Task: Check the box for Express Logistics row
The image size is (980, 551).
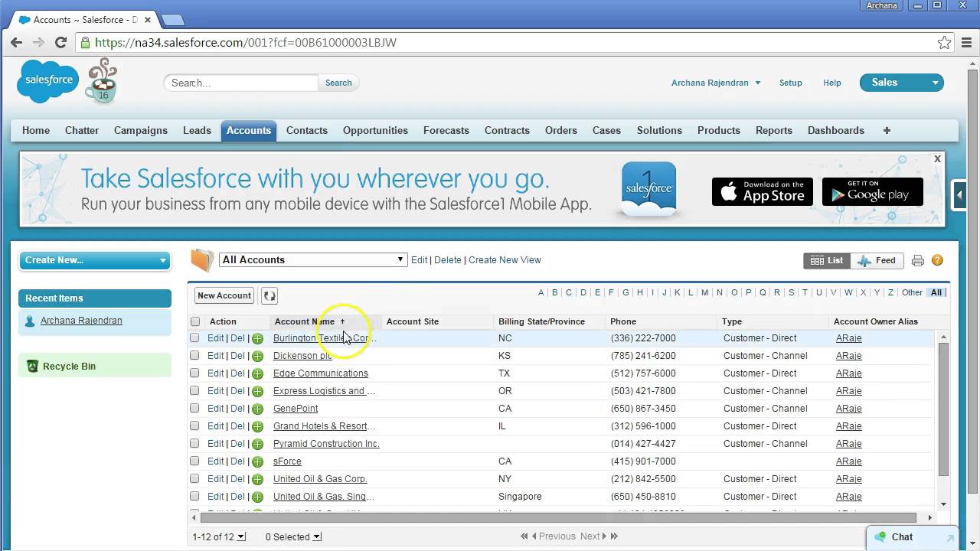Action: (194, 391)
